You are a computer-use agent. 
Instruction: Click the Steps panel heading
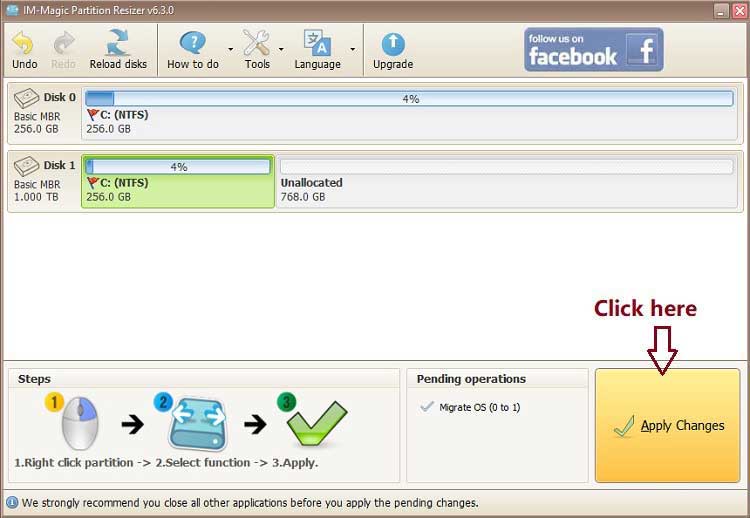[x=34, y=379]
